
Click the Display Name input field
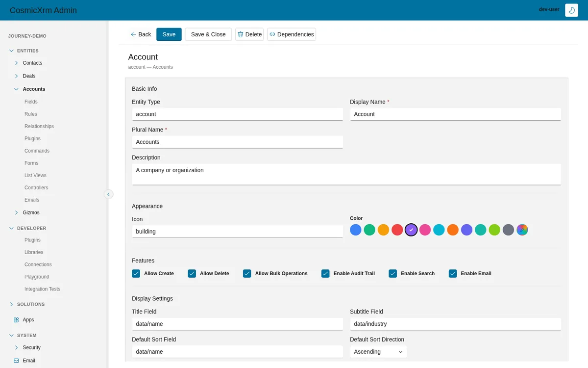coord(455,114)
